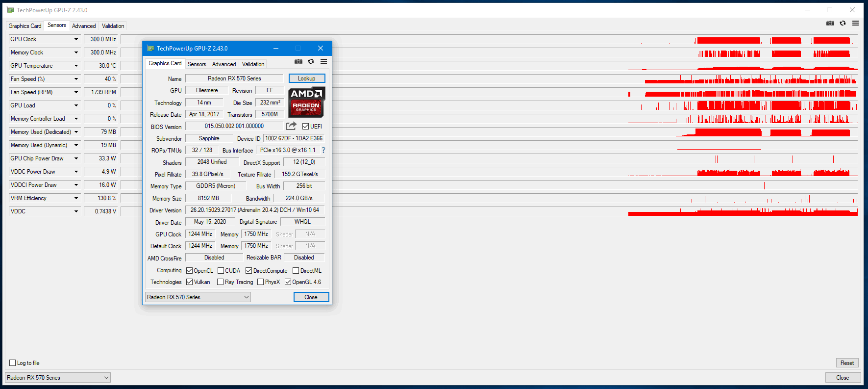Click the GPU name field Radeon RX 570 Series
This screenshot has height=389, width=868.
pos(234,78)
